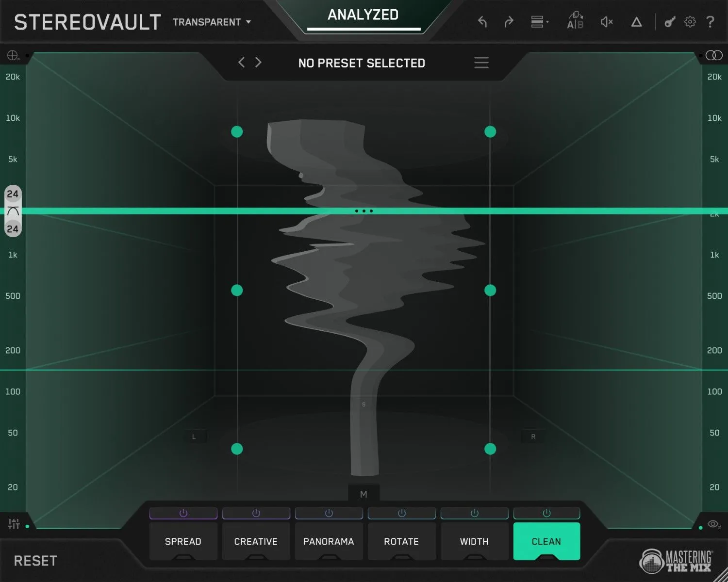Toggle the WIDTH power button
This screenshot has width=728, height=582.
(475, 513)
